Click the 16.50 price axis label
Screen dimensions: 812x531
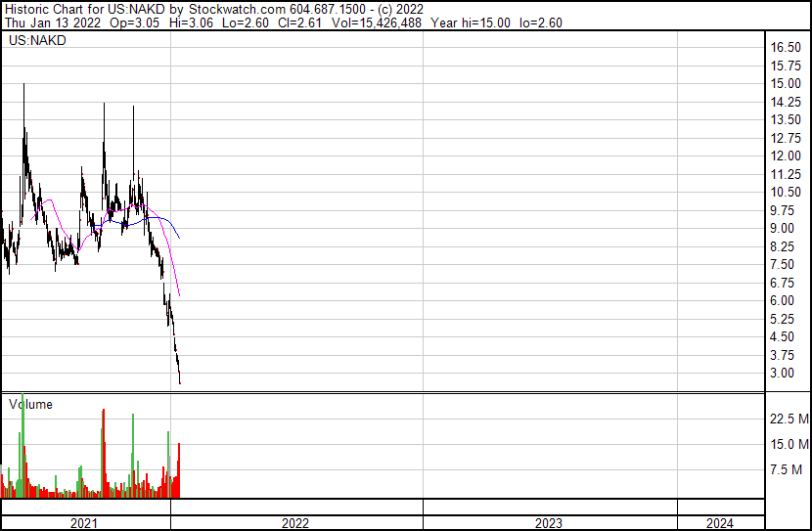pos(786,48)
